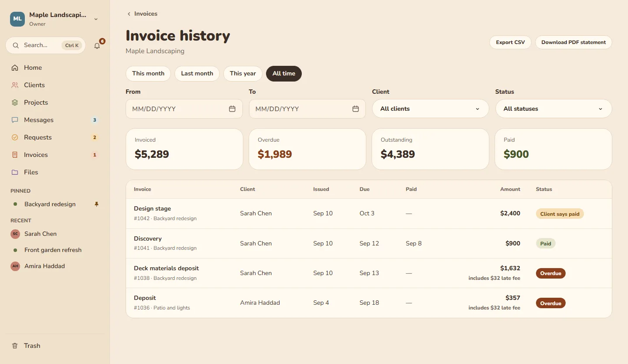Unpin Backyard redesign via pin icon

click(x=96, y=204)
